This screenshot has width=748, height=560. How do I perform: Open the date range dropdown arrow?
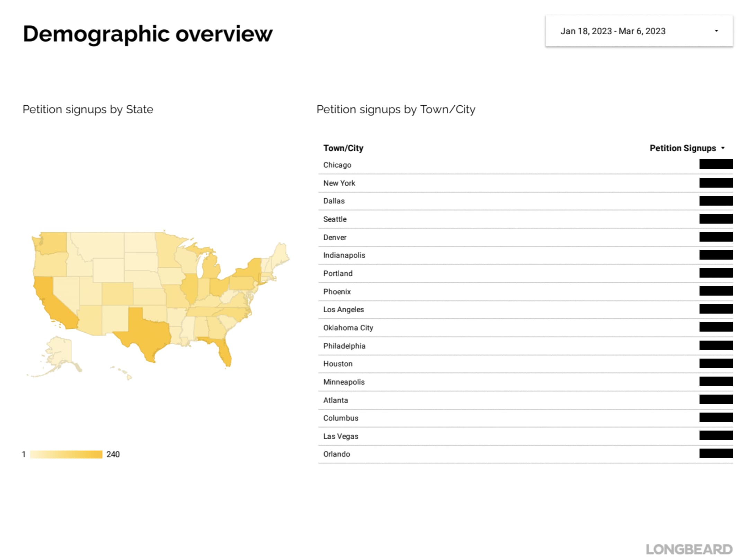coord(716,31)
